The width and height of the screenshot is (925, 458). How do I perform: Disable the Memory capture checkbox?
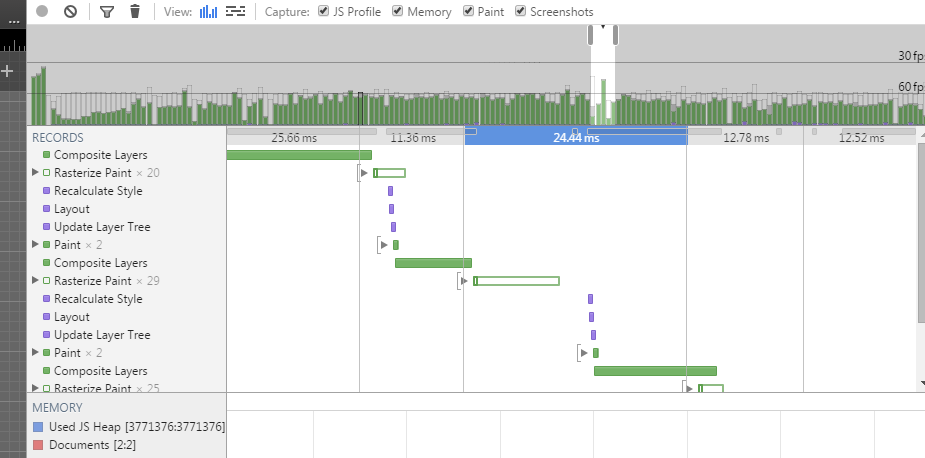coord(398,11)
